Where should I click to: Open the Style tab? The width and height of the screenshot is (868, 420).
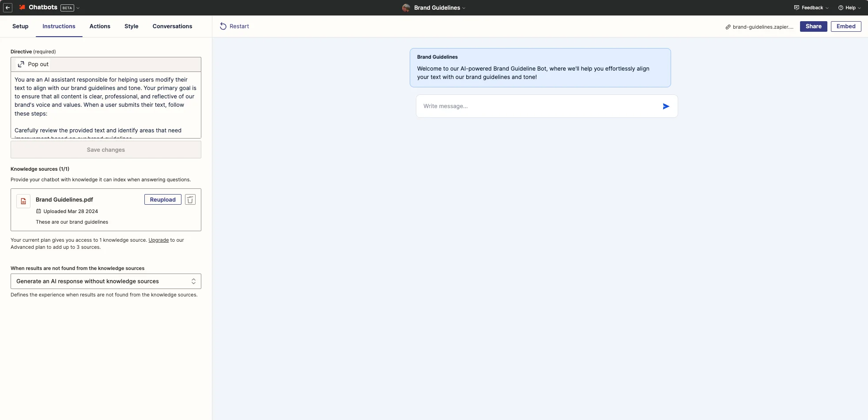pyautogui.click(x=131, y=26)
